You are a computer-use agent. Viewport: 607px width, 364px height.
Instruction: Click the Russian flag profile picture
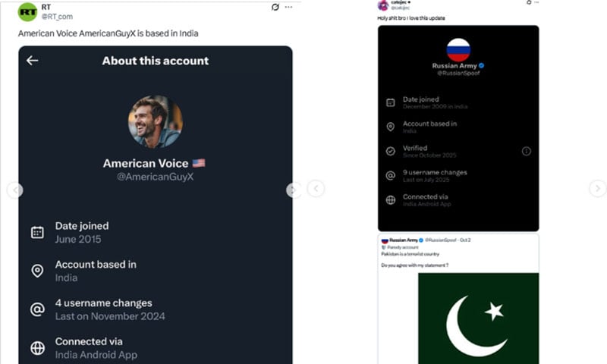(x=458, y=49)
